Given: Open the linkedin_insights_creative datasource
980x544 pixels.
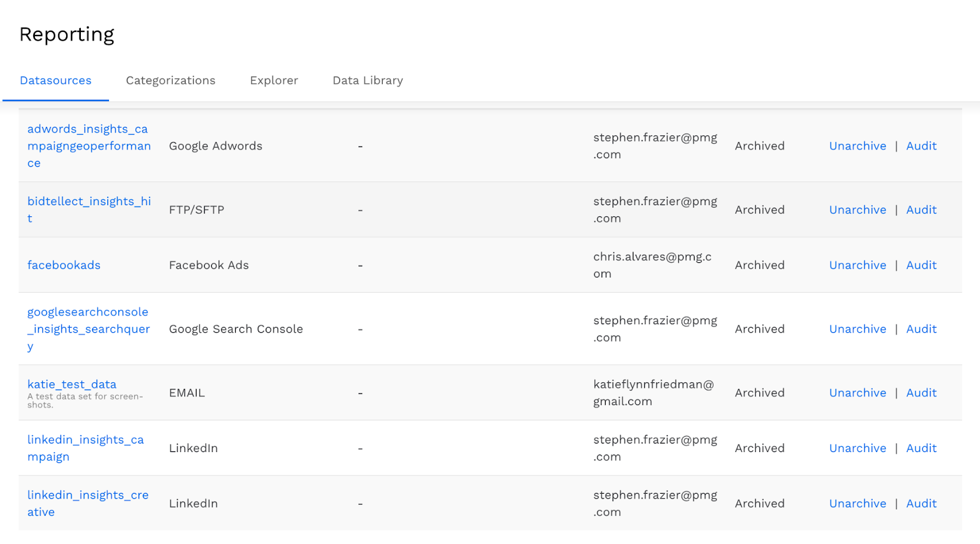Looking at the screenshot, I should (x=88, y=495).
